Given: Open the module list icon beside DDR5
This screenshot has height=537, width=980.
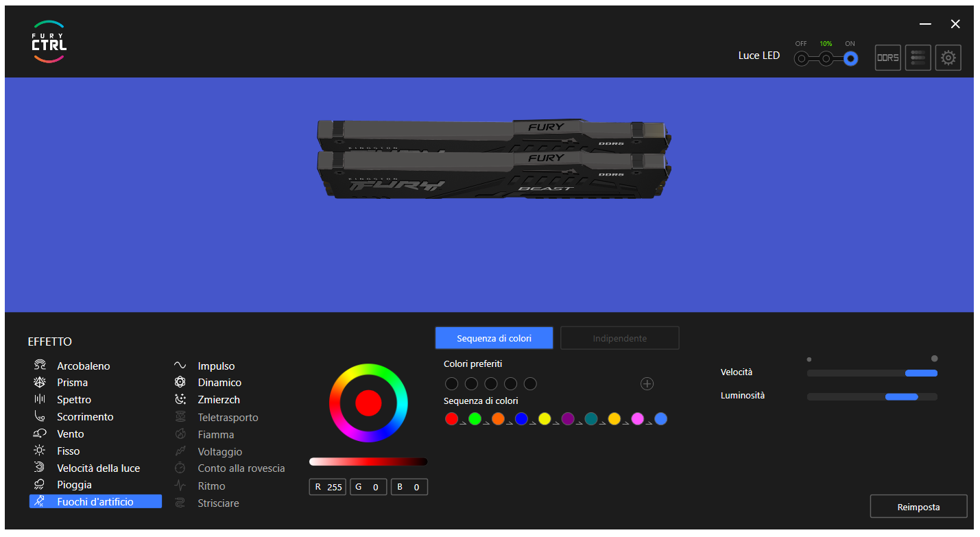Looking at the screenshot, I should click(x=918, y=58).
